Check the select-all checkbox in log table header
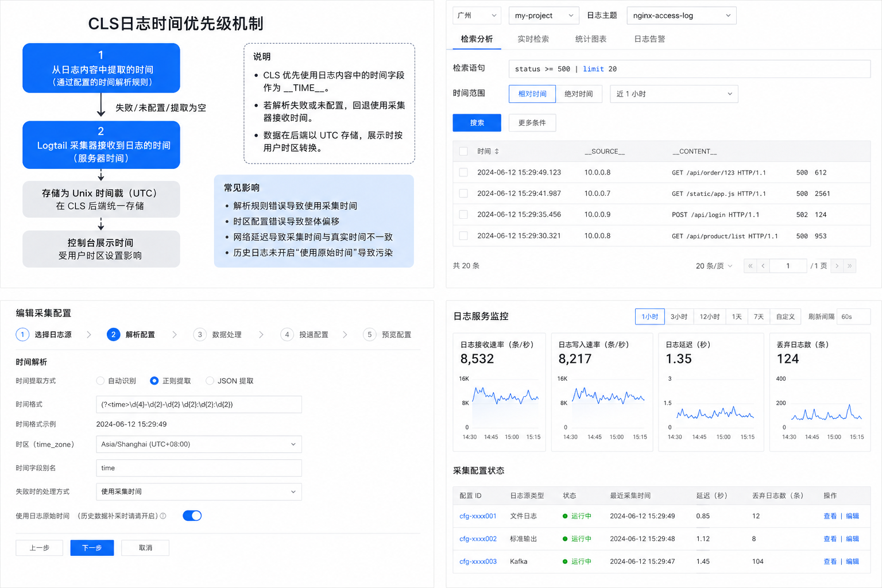Image resolution: width=882 pixels, height=588 pixels. point(463,152)
